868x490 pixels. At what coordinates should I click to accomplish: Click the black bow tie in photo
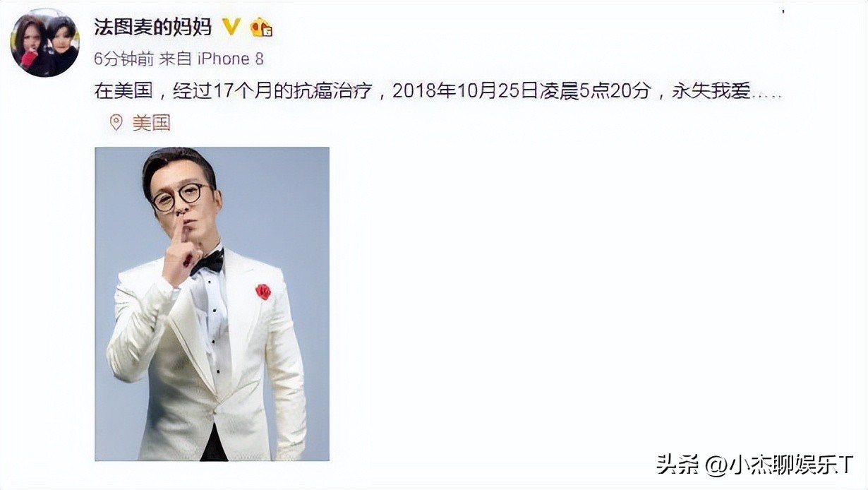[207, 262]
